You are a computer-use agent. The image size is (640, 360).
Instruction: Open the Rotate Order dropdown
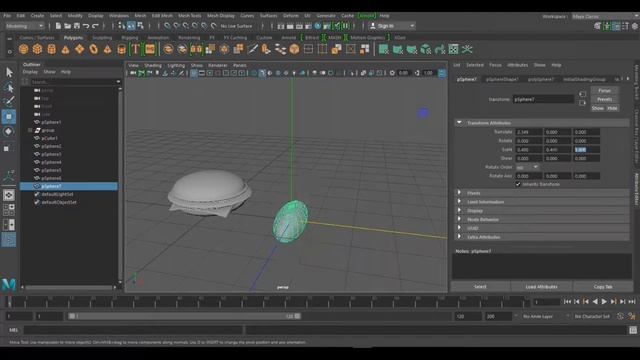tap(527, 167)
